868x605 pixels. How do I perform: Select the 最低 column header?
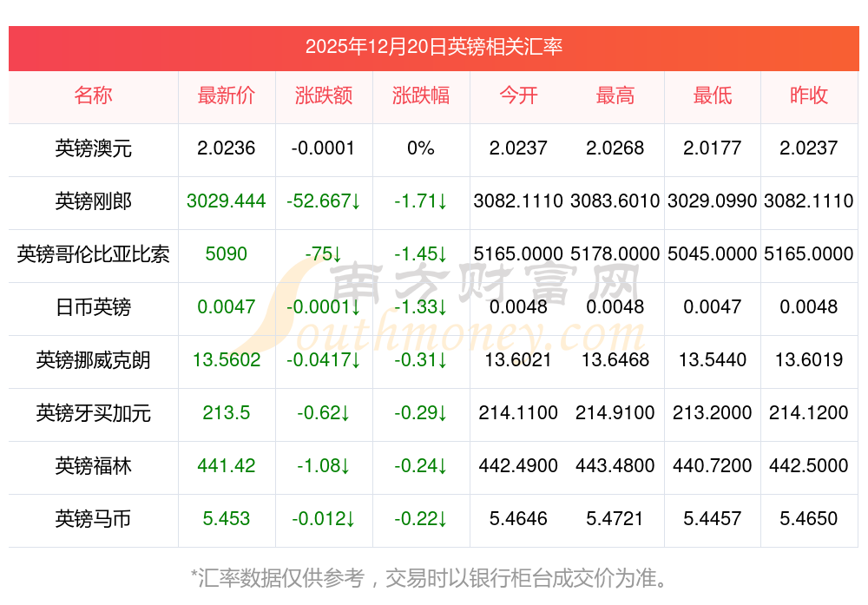point(712,96)
